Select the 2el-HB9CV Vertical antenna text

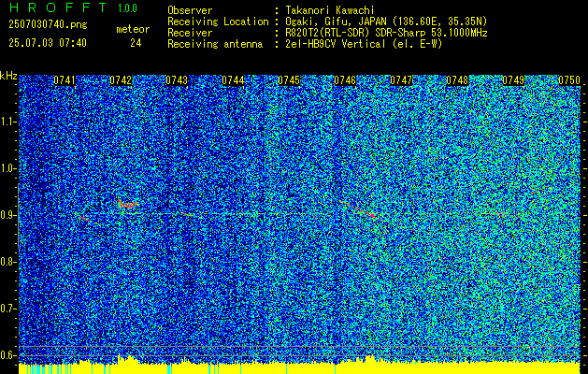364,44
